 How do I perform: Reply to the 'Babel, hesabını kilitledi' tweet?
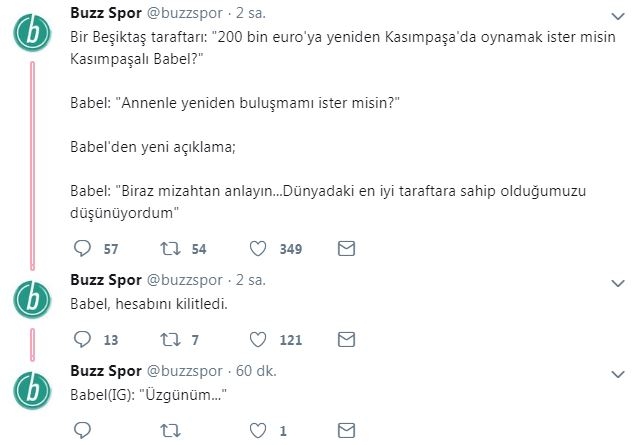pos(83,339)
